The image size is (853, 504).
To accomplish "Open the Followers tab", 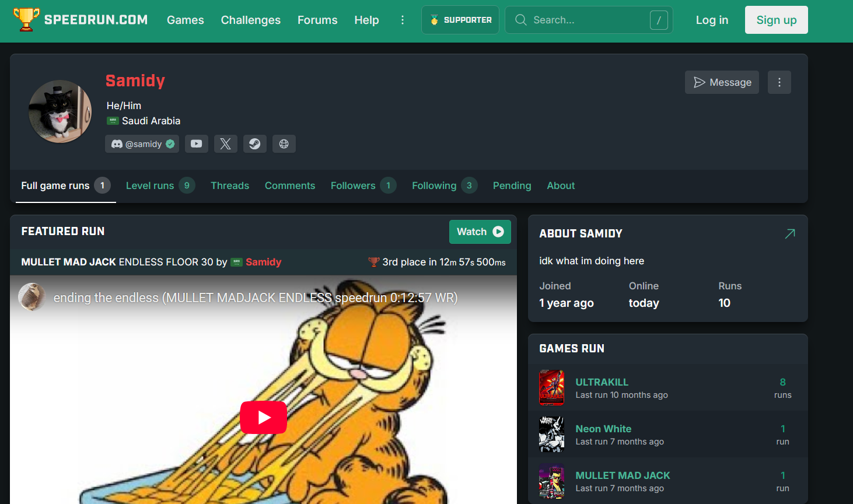I will [x=353, y=185].
